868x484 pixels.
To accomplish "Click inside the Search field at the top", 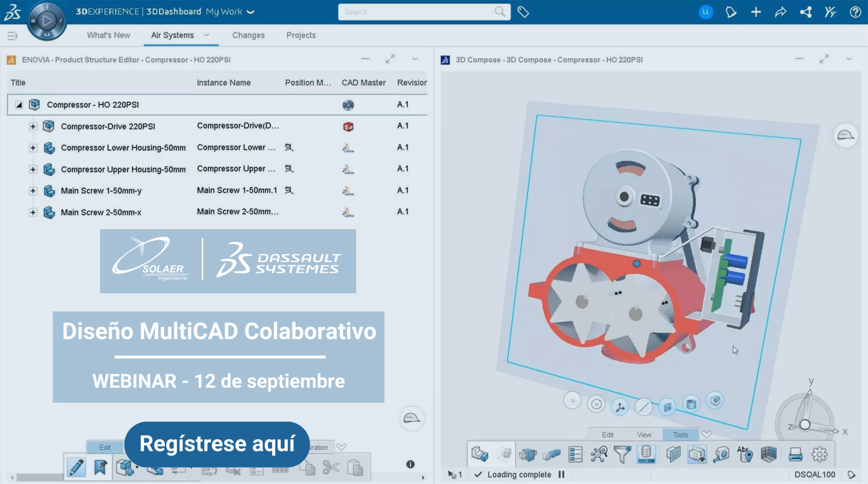I will [420, 11].
